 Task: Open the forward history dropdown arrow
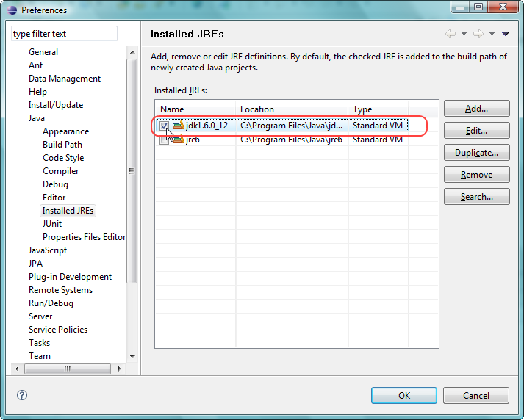point(492,34)
